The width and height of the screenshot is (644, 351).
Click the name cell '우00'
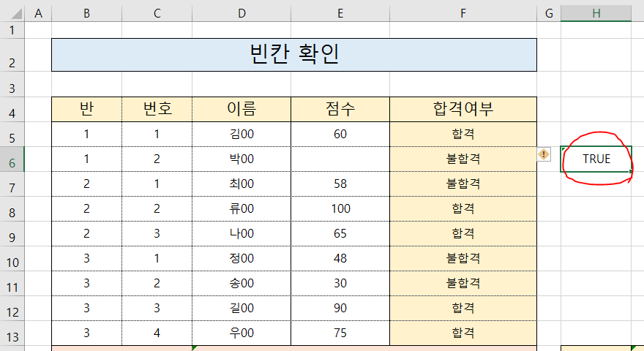[x=241, y=333]
